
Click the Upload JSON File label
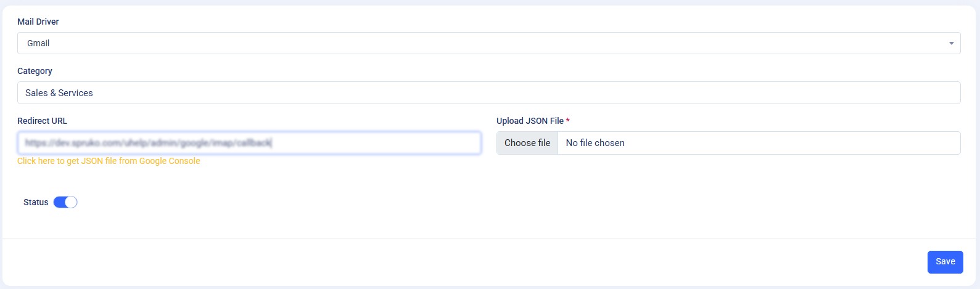click(530, 121)
